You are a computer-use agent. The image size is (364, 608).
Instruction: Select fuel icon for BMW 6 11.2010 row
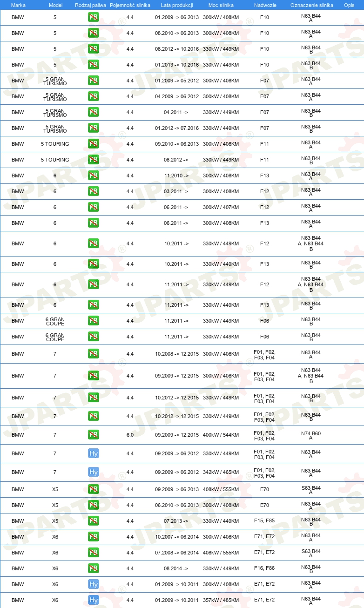tap(93, 176)
